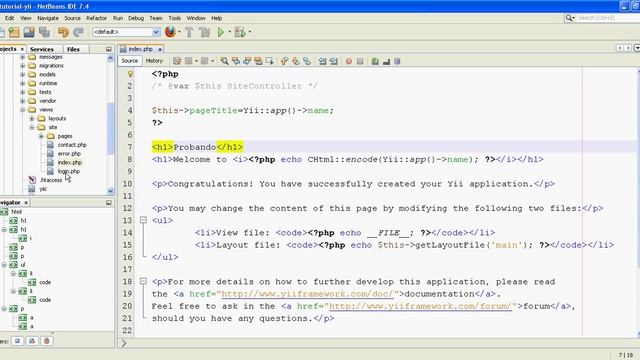Screen dimensions: 640x360
Task: Open the Tools menu
Action: (x=175, y=18)
